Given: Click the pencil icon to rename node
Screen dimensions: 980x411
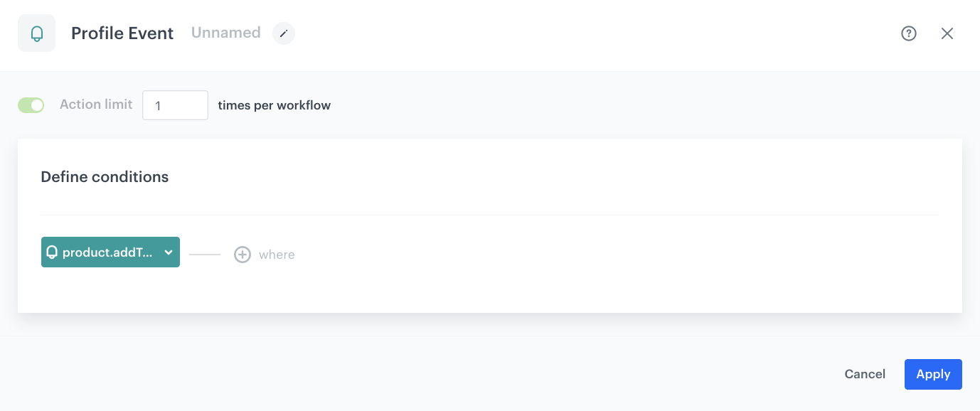Looking at the screenshot, I should (x=284, y=33).
